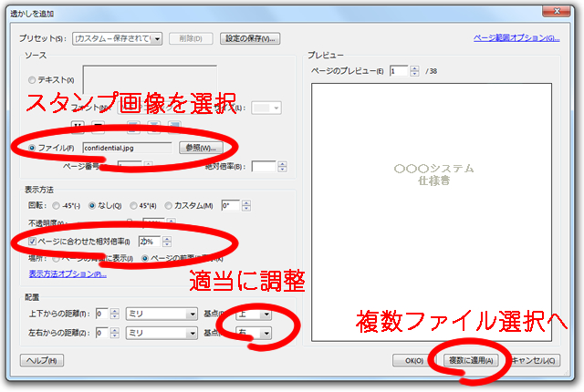This screenshot has width=584, height=392.
Task: Click 上下からの距離 value field
Action: 101,314
